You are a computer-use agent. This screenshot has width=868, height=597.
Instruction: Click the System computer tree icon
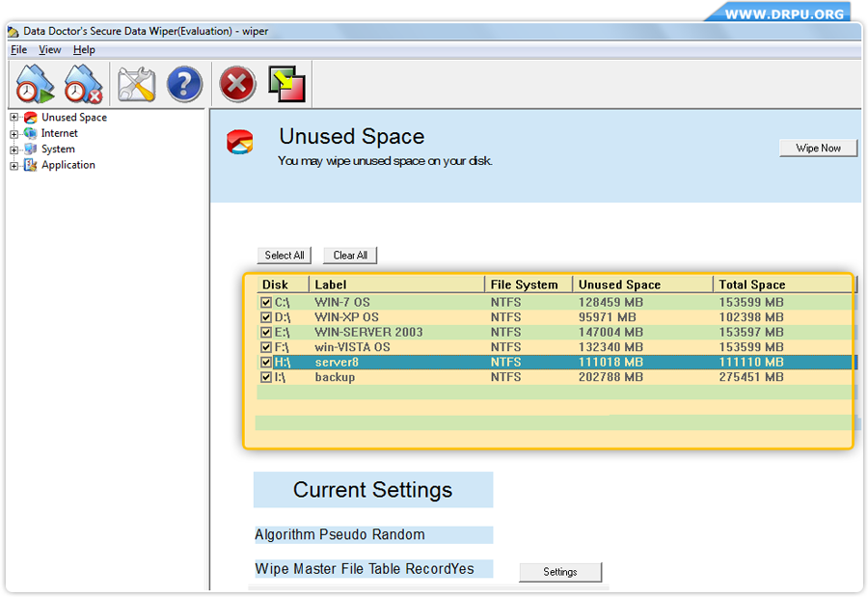[31, 149]
